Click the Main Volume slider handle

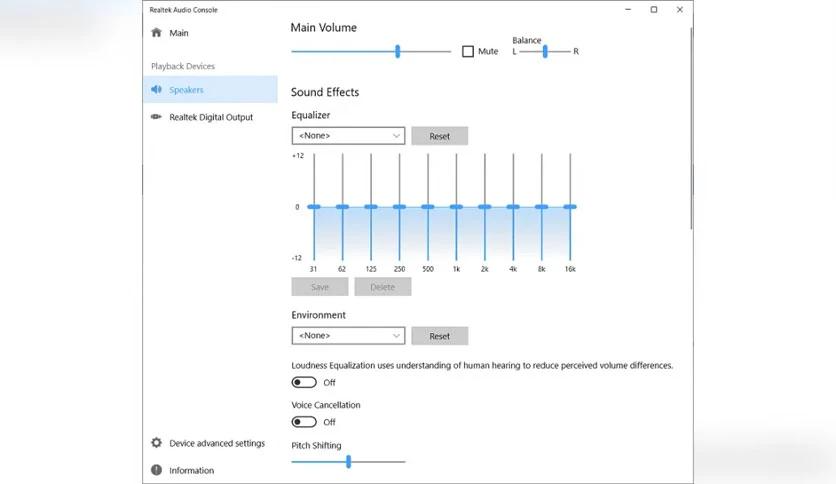click(x=398, y=51)
